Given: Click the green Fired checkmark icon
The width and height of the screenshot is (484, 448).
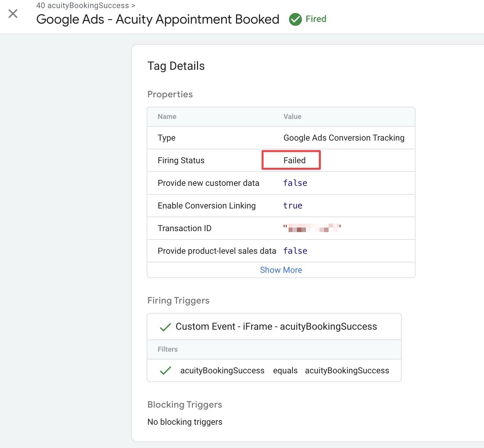Looking at the screenshot, I should click(x=295, y=19).
